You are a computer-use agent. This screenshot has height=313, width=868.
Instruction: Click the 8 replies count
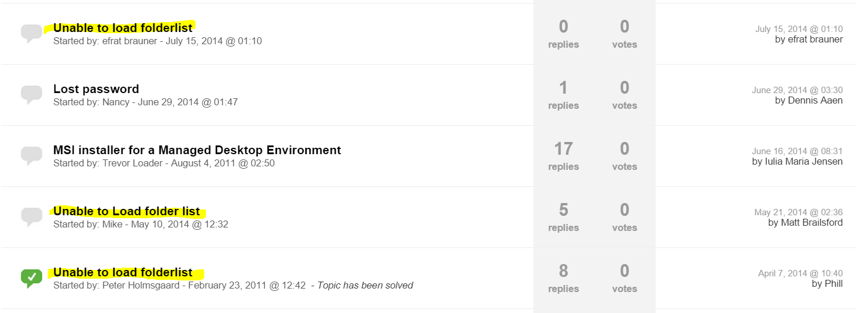tap(563, 272)
